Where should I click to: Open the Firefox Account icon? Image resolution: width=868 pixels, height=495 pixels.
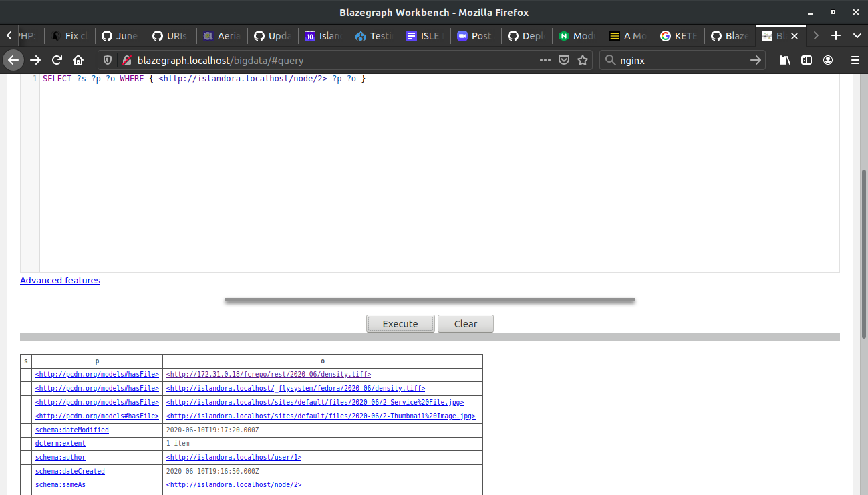828,60
